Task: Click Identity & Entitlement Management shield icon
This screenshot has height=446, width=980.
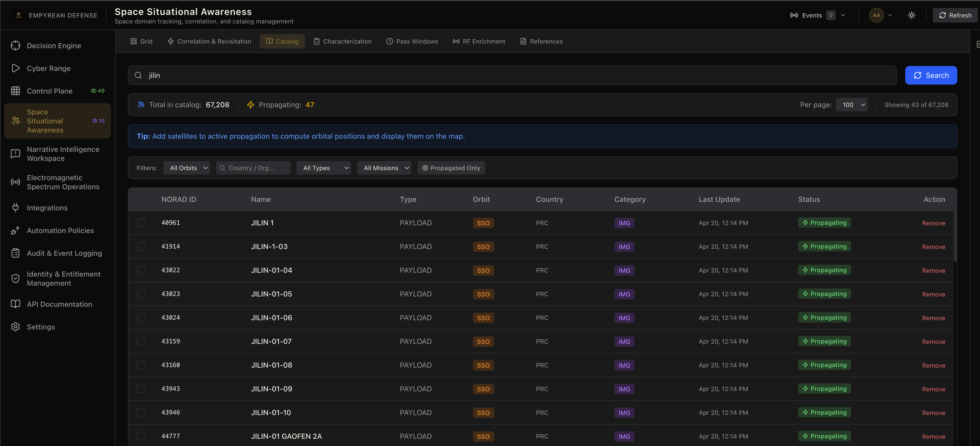Action: pos(15,279)
